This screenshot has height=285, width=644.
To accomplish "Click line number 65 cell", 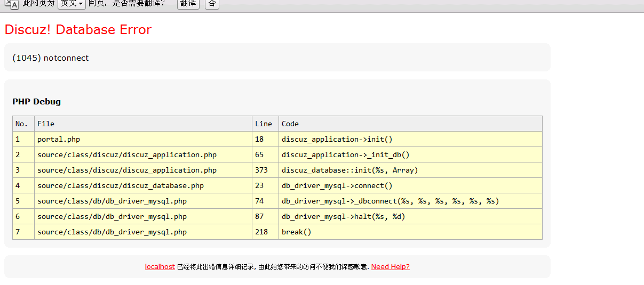I will (x=266, y=155).
